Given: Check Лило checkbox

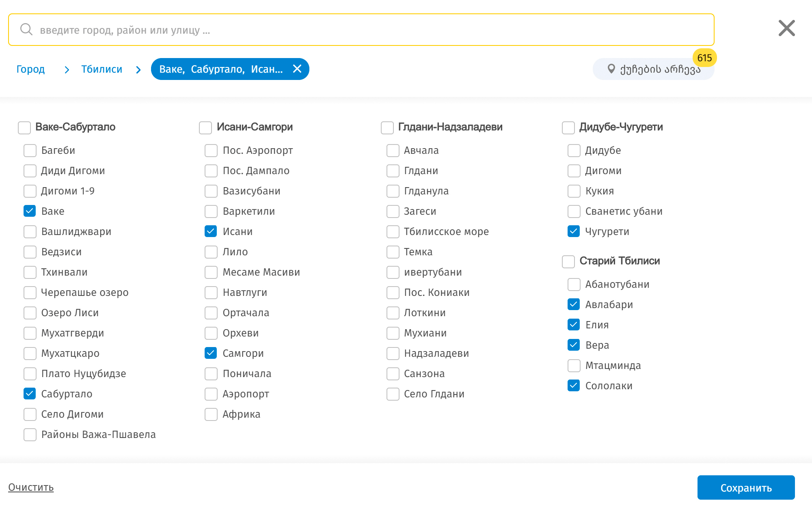Looking at the screenshot, I should click(211, 252).
